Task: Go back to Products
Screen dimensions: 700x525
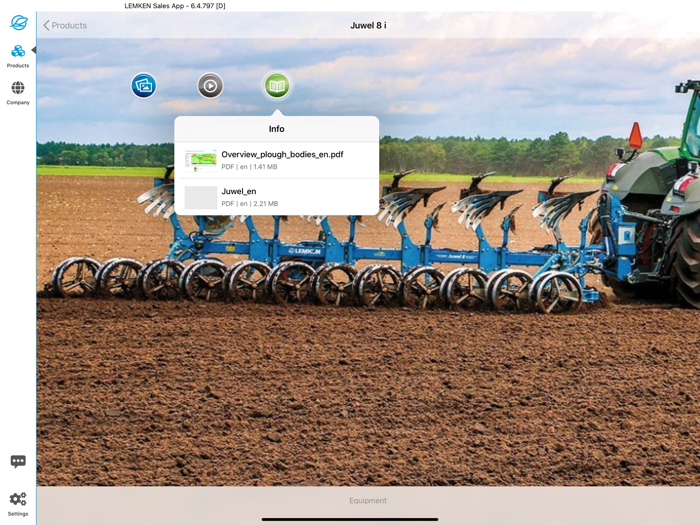Action: (x=65, y=25)
